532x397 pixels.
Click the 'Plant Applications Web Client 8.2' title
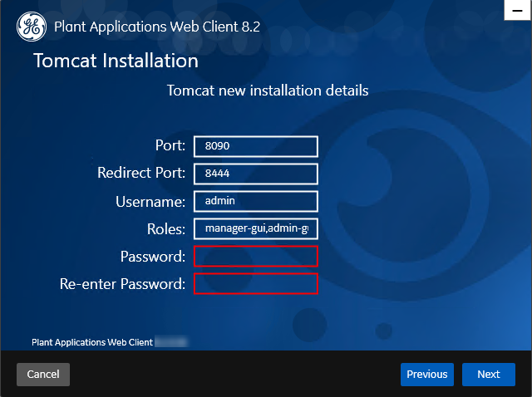pyautogui.click(x=157, y=27)
